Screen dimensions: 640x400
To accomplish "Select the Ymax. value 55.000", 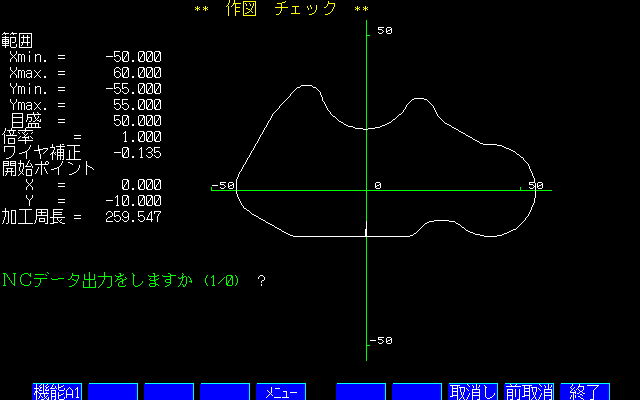I will click(x=137, y=105).
